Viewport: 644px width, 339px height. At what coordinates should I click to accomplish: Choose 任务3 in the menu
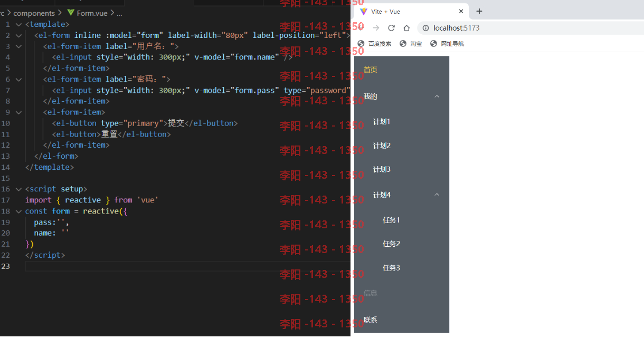click(x=402, y=268)
